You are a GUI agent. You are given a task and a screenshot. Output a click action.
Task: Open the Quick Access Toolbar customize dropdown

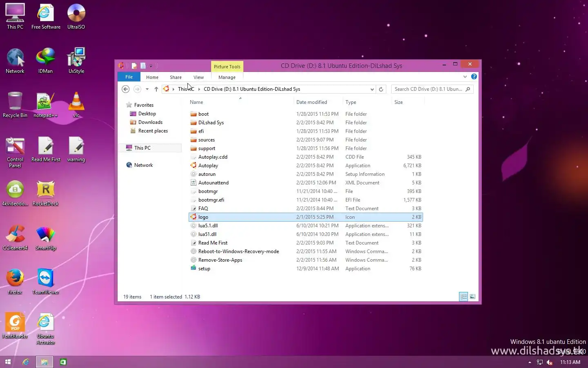click(151, 66)
